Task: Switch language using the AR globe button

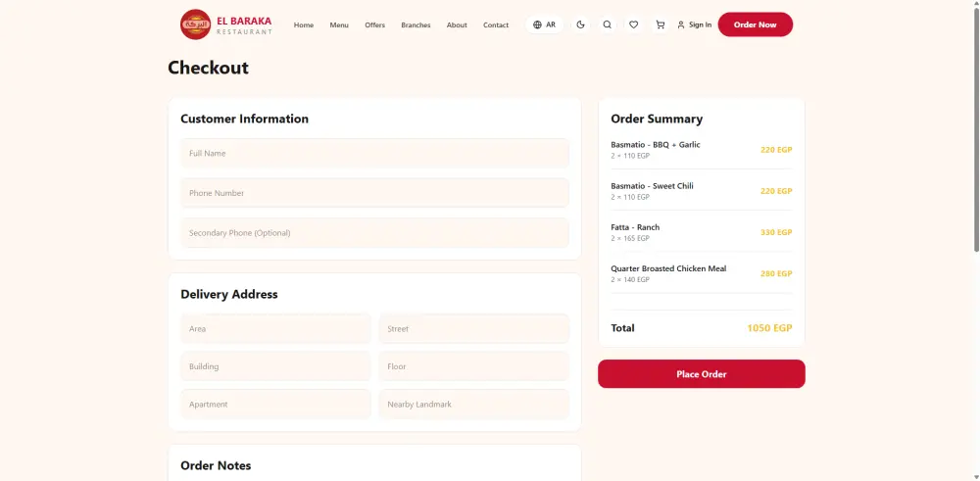Action: click(544, 25)
